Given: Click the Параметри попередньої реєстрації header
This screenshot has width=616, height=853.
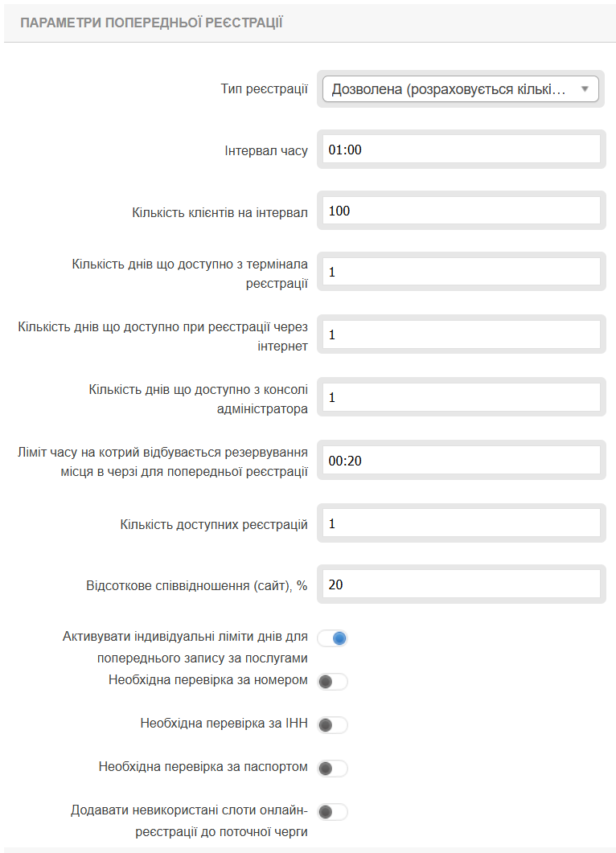Looking at the screenshot, I should pyautogui.click(x=151, y=22).
